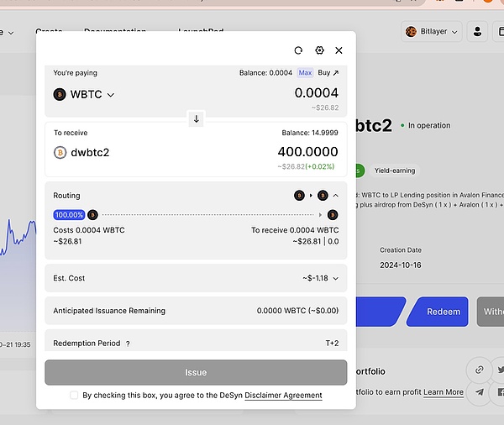
Task: Click the 100.00% routing badge
Action: coord(69,215)
